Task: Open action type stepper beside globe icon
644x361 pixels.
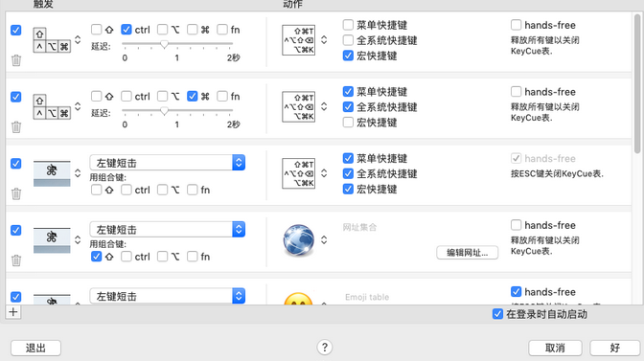Action: (324, 240)
